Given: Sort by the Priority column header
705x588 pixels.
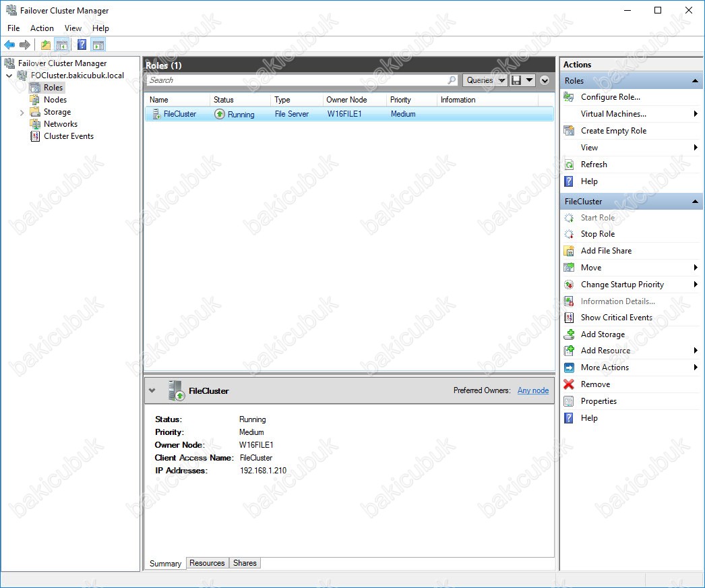Looking at the screenshot, I should pyautogui.click(x=411, y=99).
